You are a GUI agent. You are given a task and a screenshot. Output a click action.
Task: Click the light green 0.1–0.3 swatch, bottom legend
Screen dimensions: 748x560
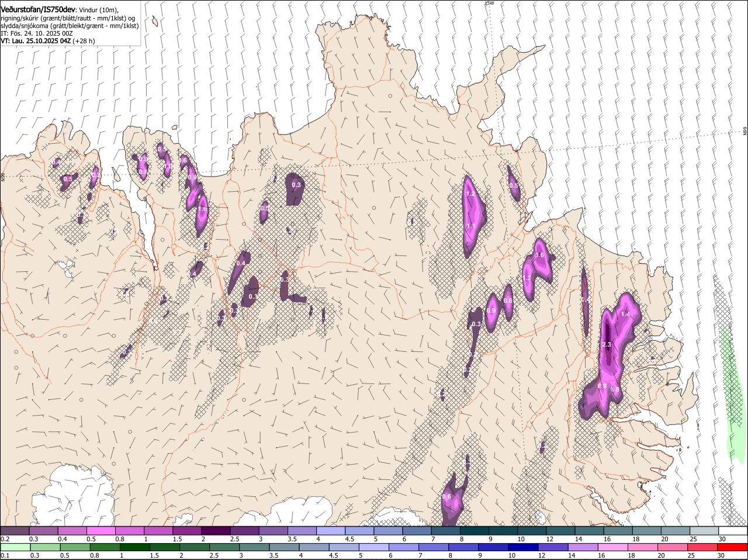(x=15, y=547)
